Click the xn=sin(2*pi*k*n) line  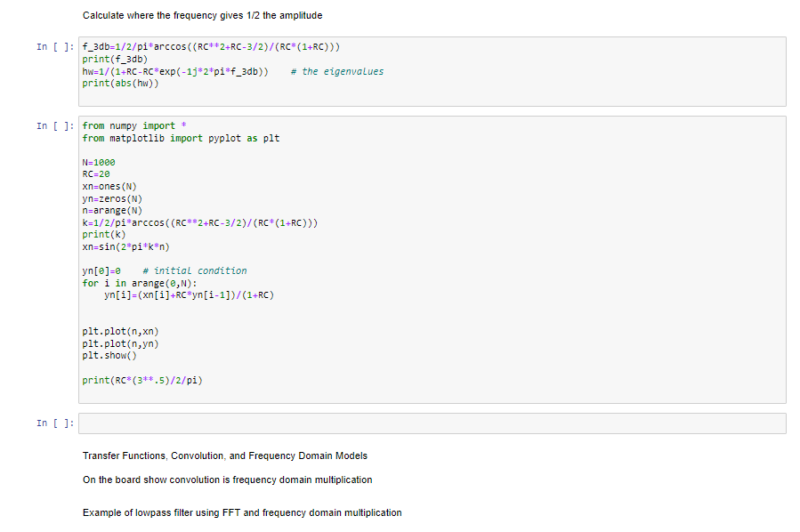click(125, 246)
